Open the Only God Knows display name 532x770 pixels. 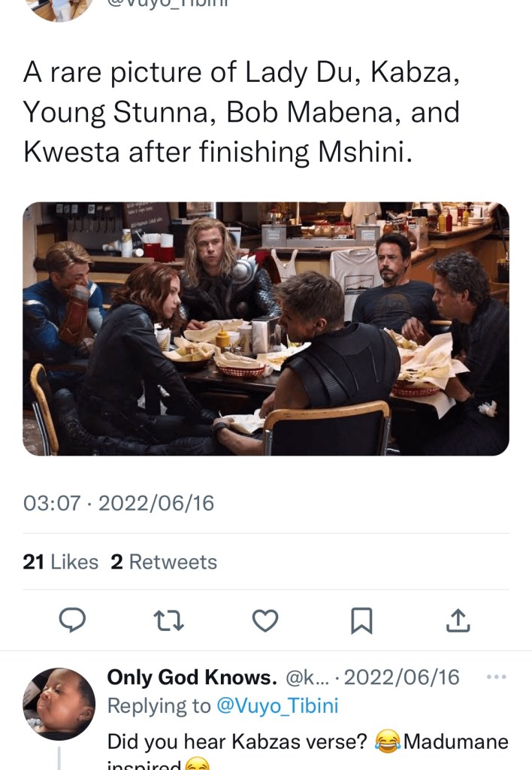192,678
